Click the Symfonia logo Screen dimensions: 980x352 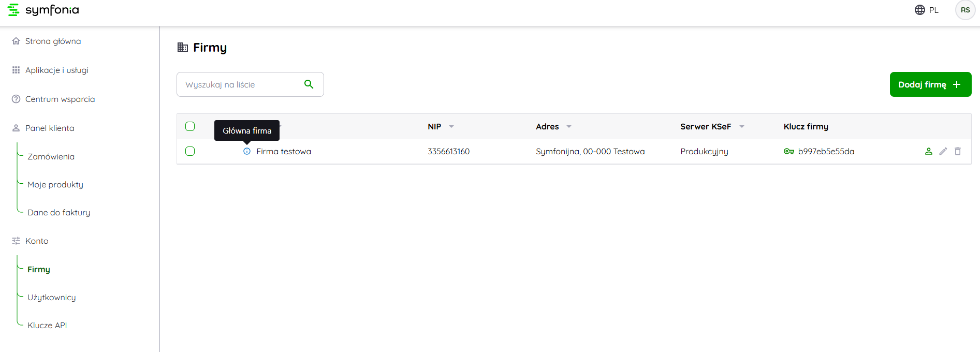click(43, 10)
